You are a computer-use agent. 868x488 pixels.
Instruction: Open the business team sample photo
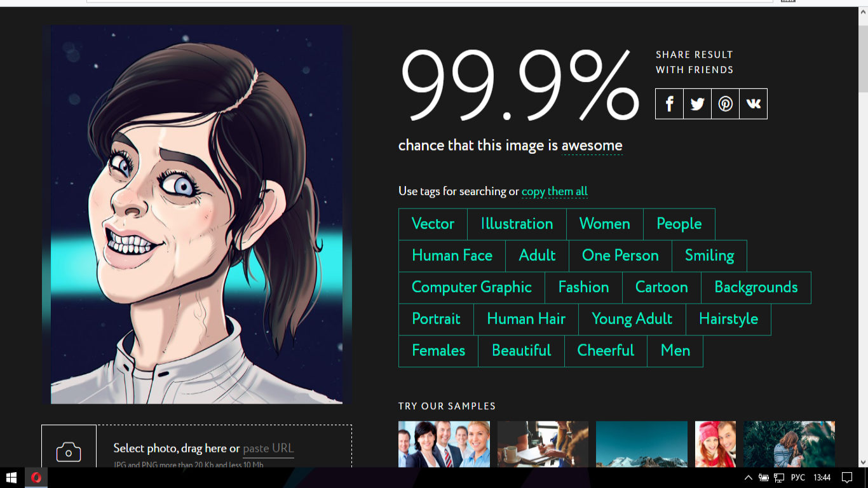pyautogui.click(x=444, y=444)
